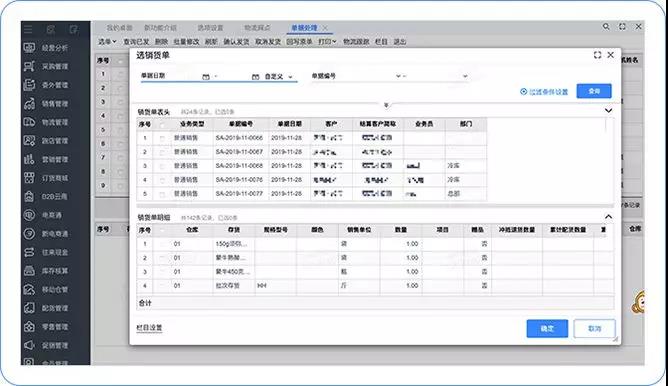Open second 单据编号 range dropdown

(x=465, y=76)
